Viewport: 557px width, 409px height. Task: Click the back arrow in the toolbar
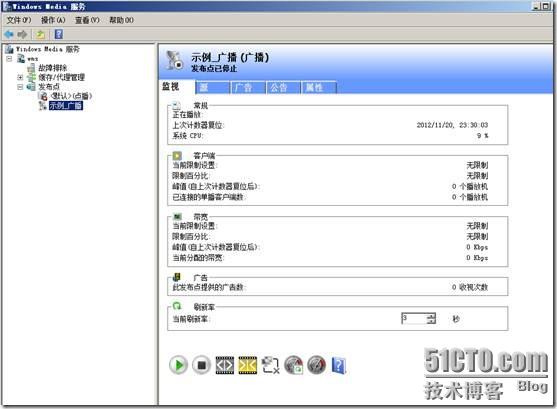tap(9, 34)
